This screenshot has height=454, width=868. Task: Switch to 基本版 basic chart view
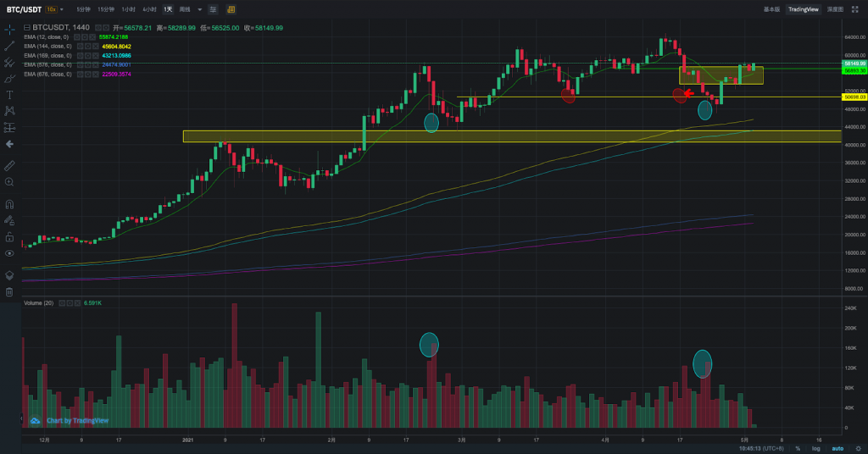point(771,9)
